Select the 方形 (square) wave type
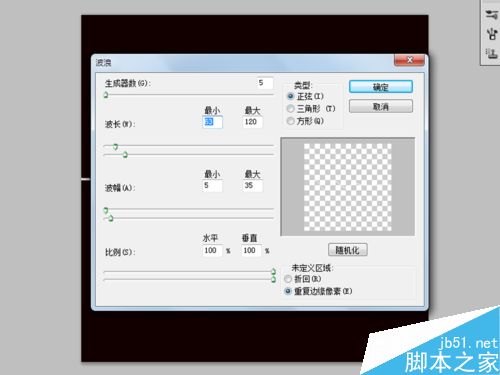 pos(290,121)
